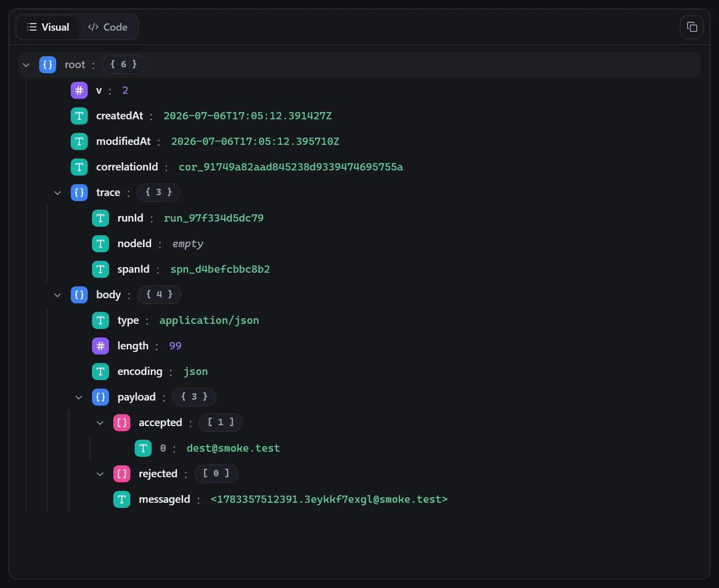Select the dest@smoke.test address
Screen dimensions: 719x588
233,448
